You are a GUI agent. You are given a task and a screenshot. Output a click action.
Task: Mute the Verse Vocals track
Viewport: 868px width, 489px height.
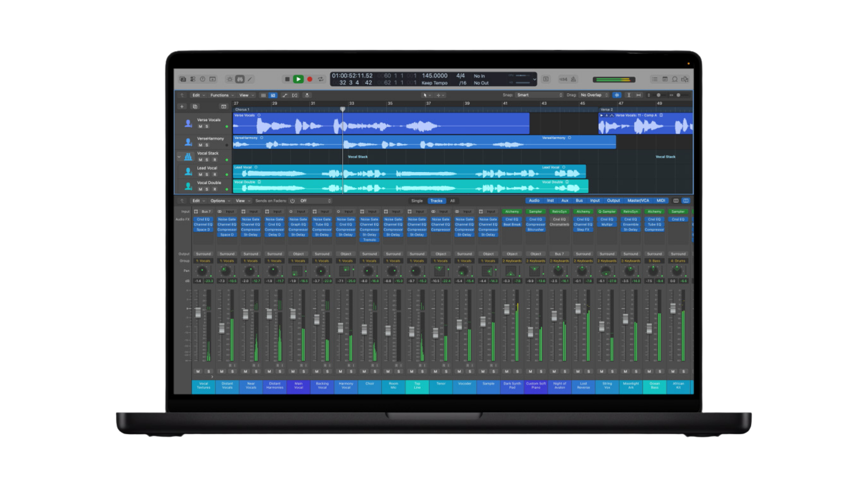coord(200,126)
